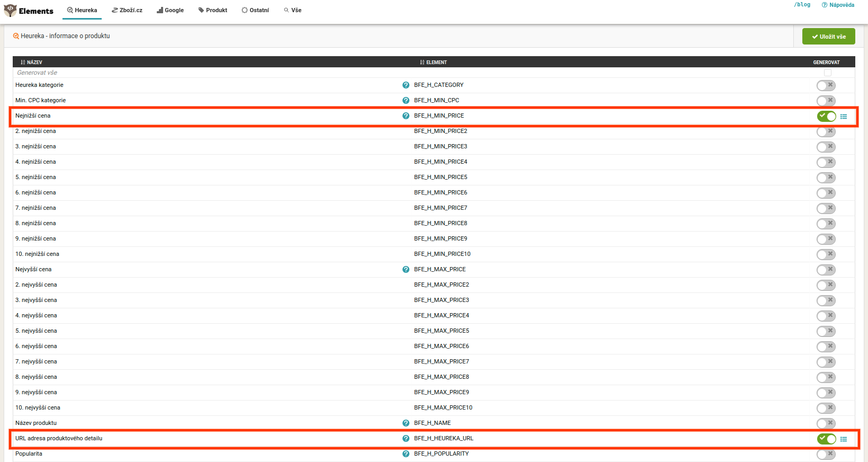Sort by NÁZEV column sort icon
The image size is (868, 462).
pos(23,63)
